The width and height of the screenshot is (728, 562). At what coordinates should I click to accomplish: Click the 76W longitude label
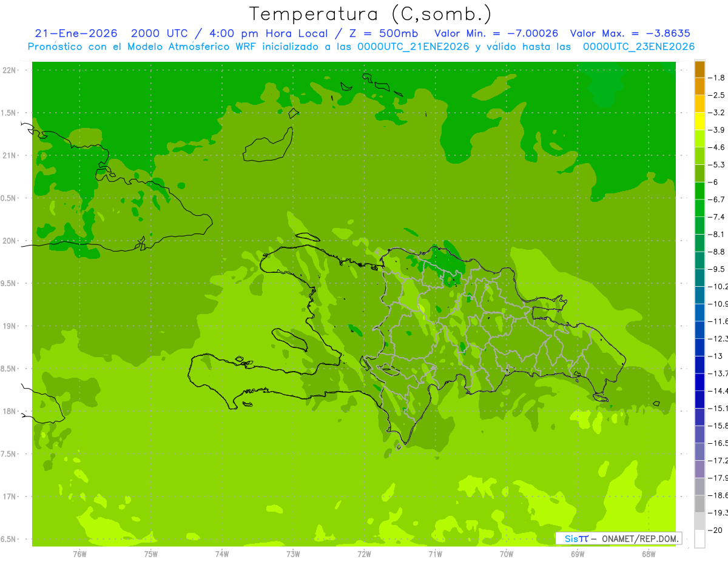point(79,554)
